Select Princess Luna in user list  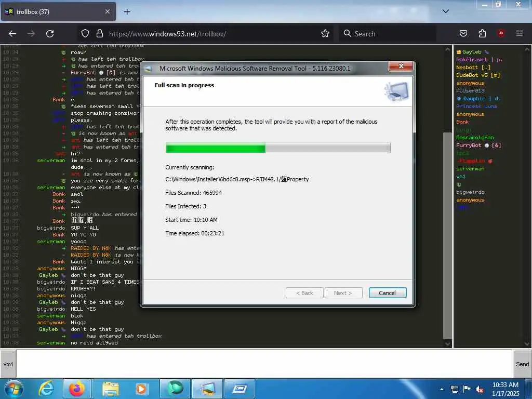[476, 107]
